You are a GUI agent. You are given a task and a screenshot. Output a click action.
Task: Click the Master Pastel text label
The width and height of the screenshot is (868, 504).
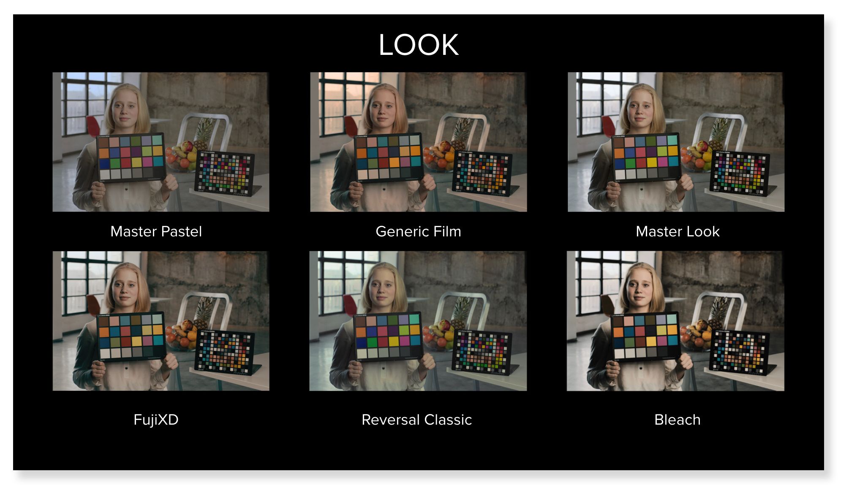tap(156, 231)
